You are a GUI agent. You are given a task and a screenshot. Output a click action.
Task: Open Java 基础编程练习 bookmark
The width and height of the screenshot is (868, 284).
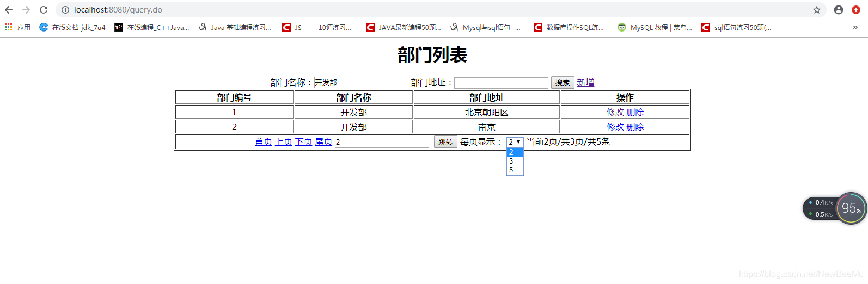[x=235, y=27]
